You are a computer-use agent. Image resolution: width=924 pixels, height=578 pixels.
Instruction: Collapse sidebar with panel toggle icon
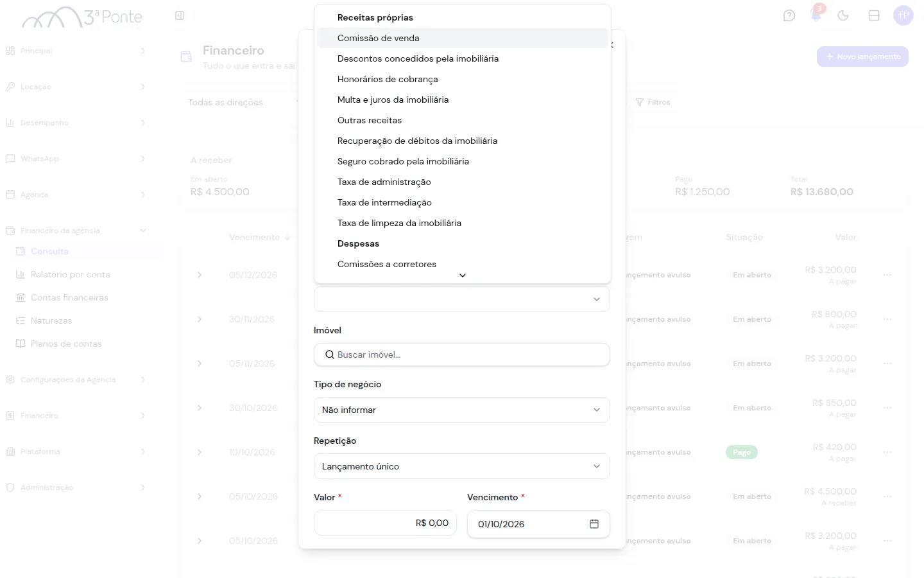click(x=180, y=15)
